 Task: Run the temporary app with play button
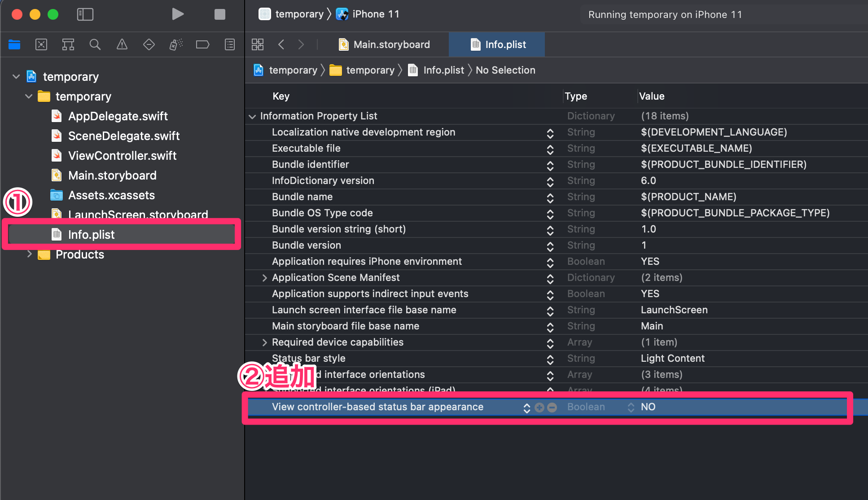[x=178, y=14]
